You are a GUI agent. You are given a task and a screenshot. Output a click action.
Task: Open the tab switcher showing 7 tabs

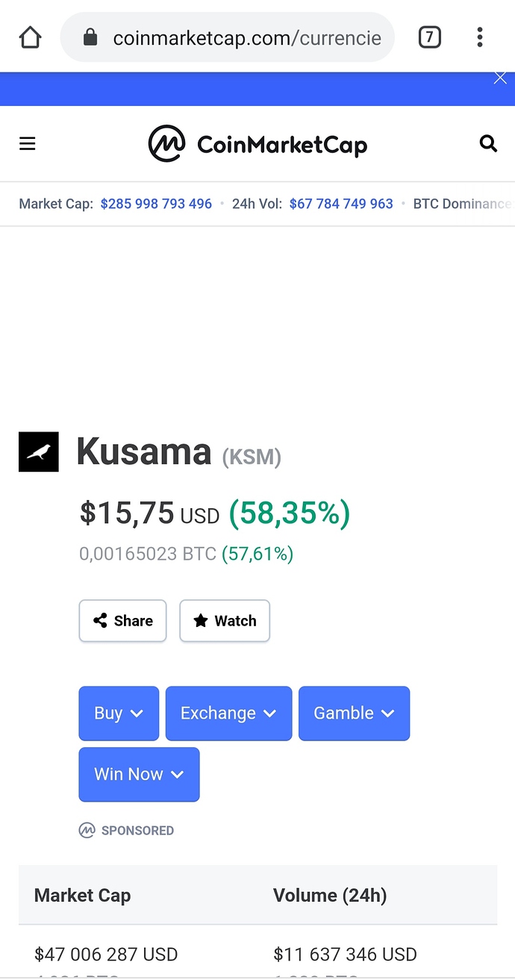(x=429, y=37)
